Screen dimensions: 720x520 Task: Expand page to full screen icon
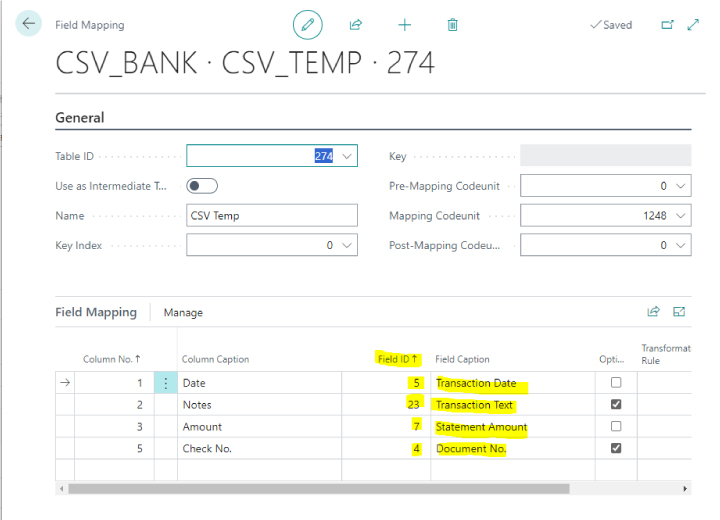(x=693, y=24)
